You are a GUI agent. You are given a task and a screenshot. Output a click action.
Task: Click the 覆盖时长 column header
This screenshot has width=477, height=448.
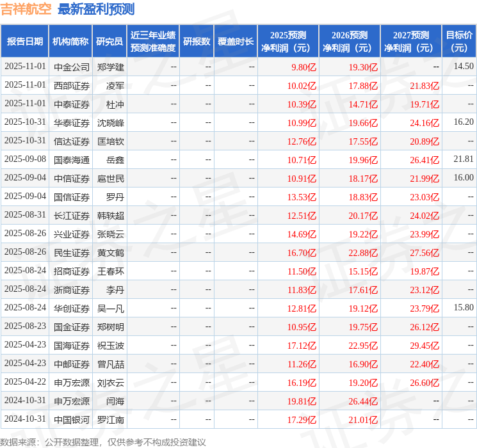236,42
